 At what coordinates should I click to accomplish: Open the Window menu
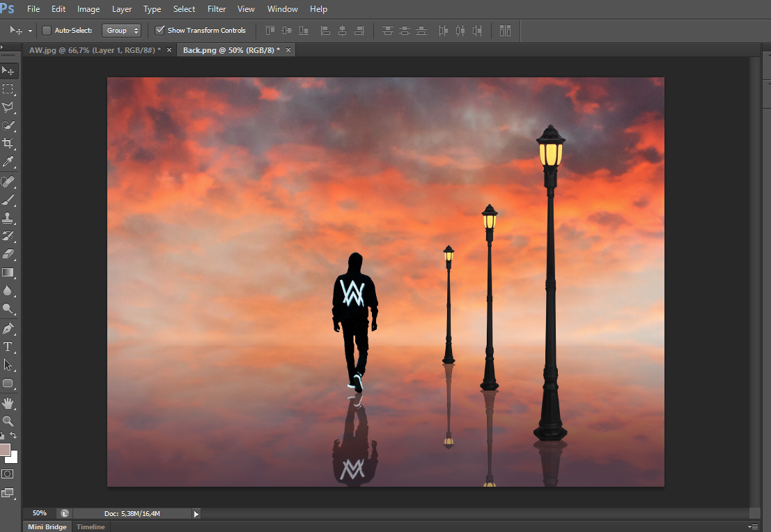tap(282, 9)
